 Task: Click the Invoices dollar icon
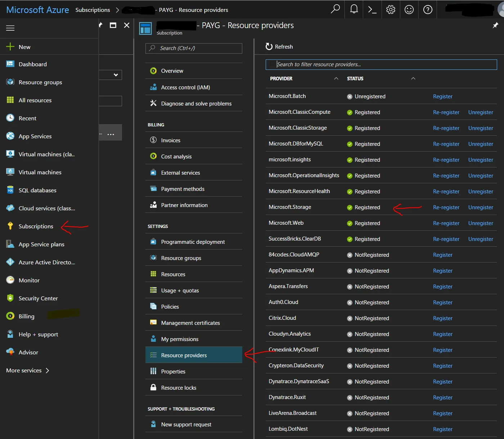(x=153, y=140)
